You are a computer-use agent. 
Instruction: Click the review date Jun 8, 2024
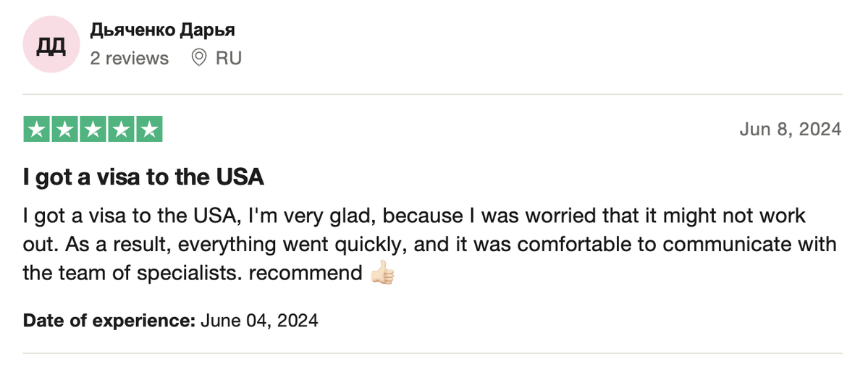tap(790, 129)
